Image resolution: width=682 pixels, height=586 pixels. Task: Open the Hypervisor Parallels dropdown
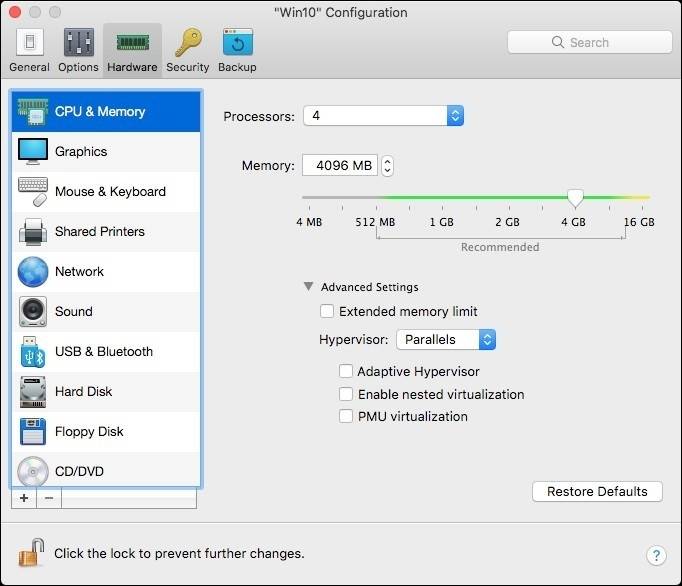tap(446, 339)
